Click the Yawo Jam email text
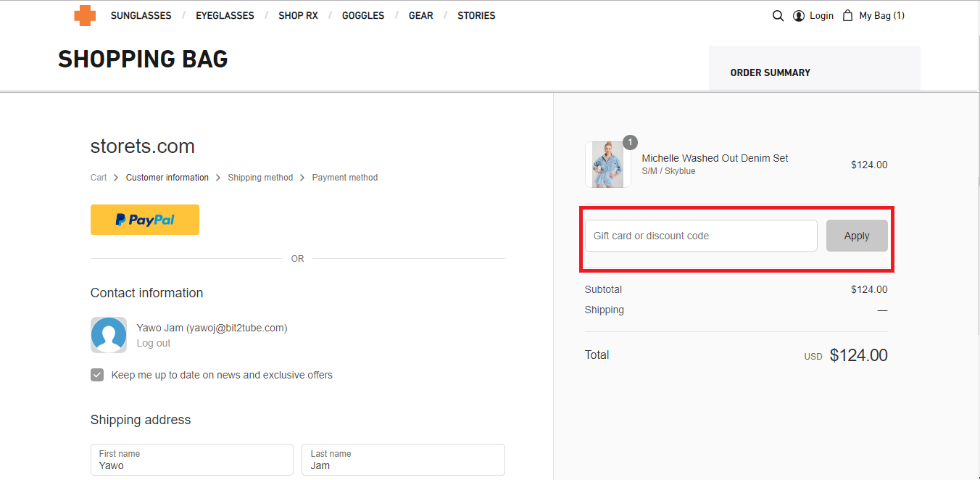 tap(212, 328)
